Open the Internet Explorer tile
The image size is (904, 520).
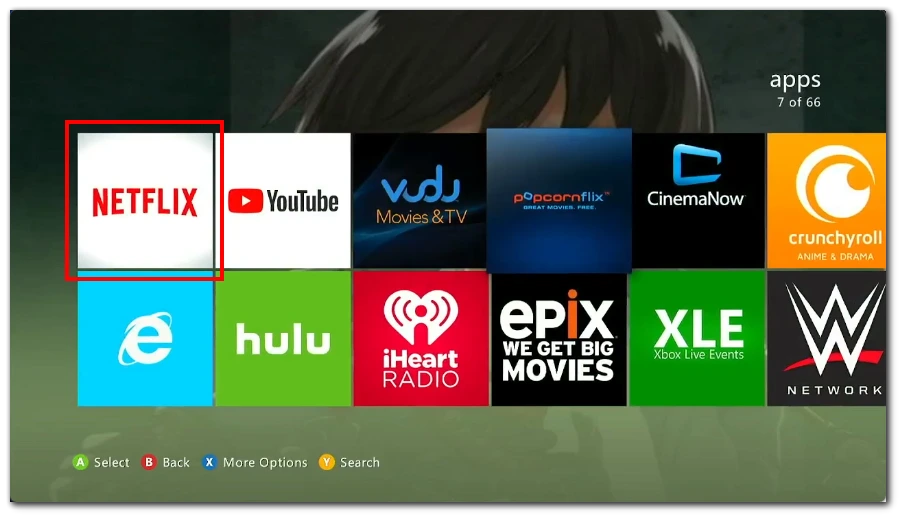click(x=145, y=339)
